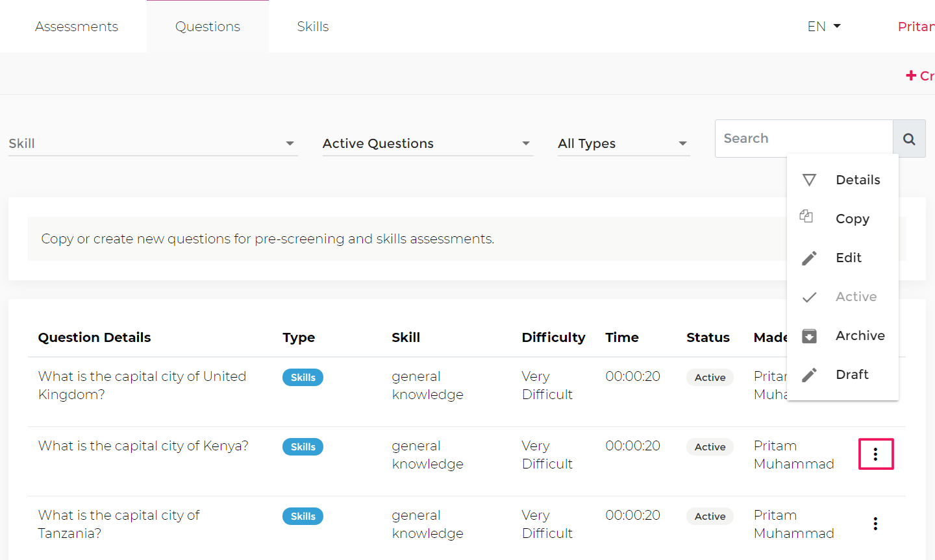Click the Edit pencil icon
Image resolution: width=935 pixels, height=560 pixels.
[x=809, y=258]
